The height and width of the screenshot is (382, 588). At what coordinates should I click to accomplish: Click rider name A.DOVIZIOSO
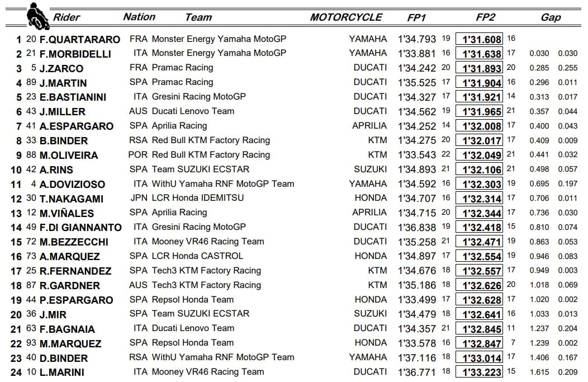pyautogui.click(x=77, y=184)
